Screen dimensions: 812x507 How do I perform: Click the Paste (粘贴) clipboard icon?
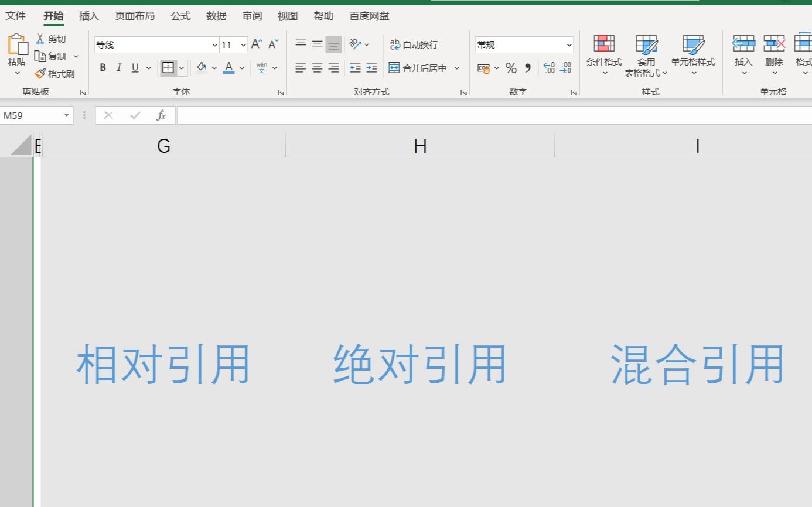point(17,44)
